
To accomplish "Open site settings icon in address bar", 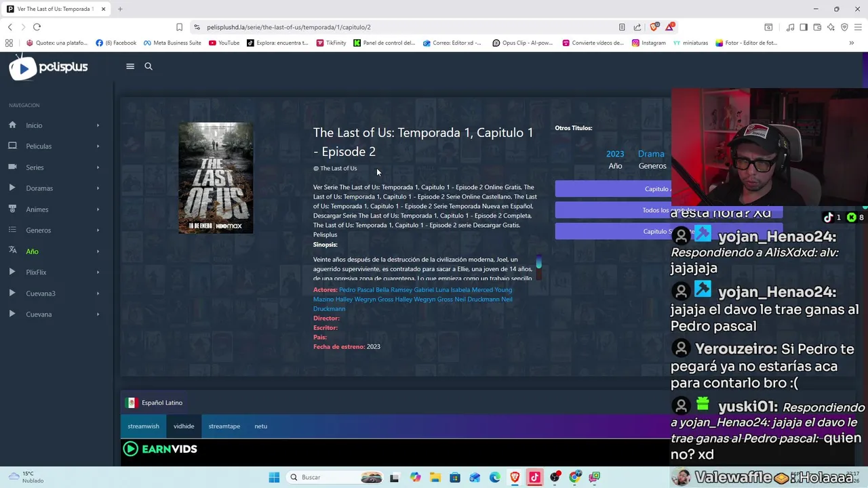I will pos(197,27).
